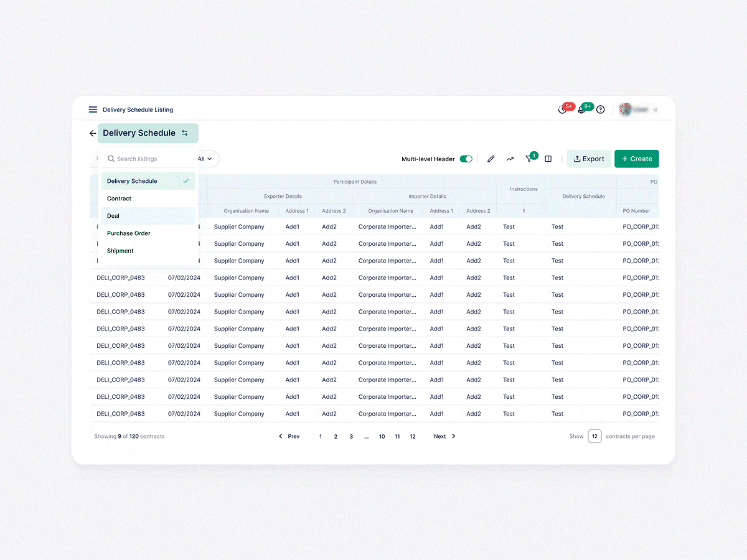Screen dimensions: 747x560
Task: Open the rows-per-page box showing 12
Action: point(594,436)
